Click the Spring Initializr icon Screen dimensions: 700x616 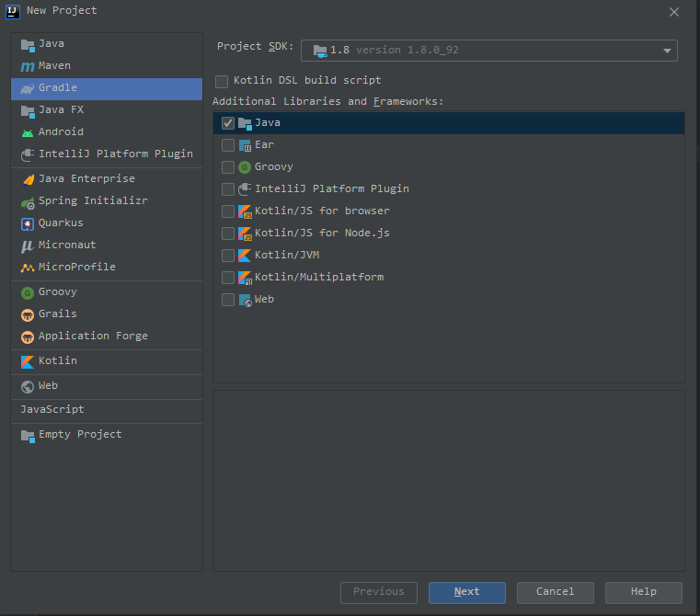click(x=28, y=202)
